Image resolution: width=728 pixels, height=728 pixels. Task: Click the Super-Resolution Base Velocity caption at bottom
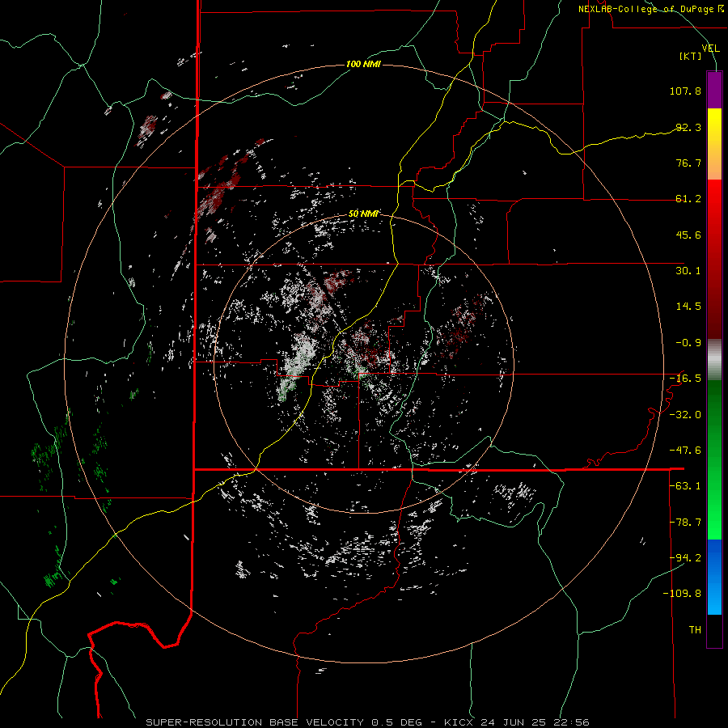click(x=367, y=722)
